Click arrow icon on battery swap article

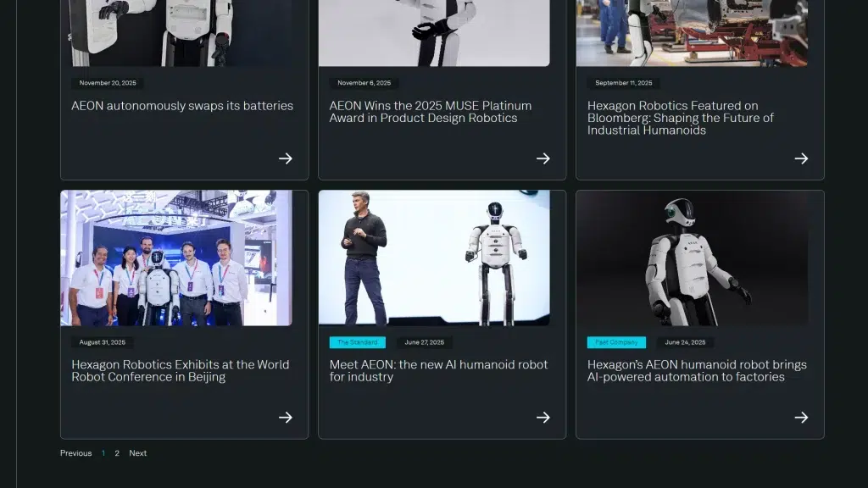286,158
